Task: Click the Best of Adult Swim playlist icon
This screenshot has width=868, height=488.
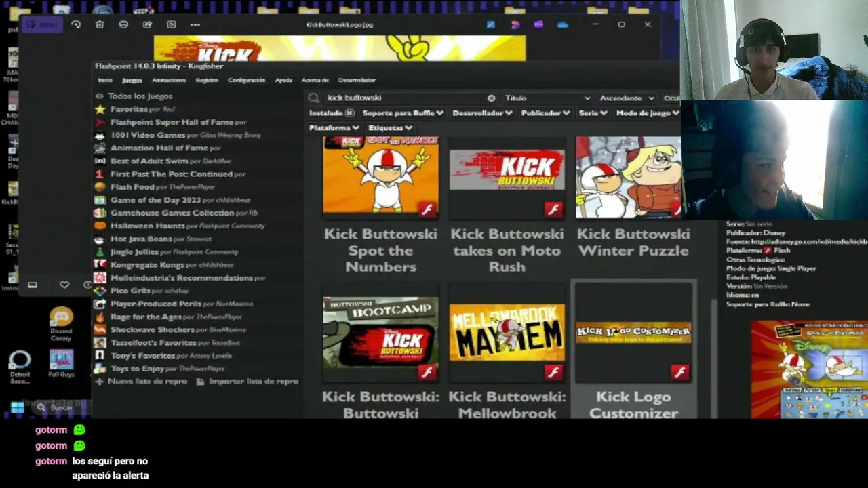Action: [100, 161]
